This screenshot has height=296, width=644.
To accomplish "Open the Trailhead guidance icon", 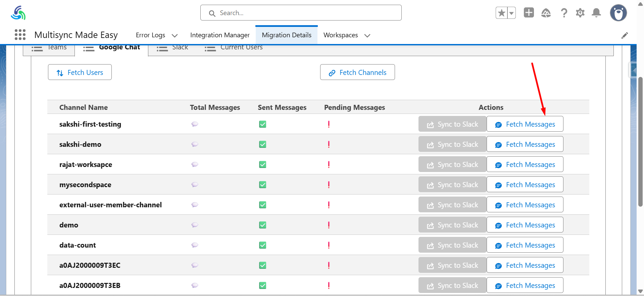I will coord(546,13).
